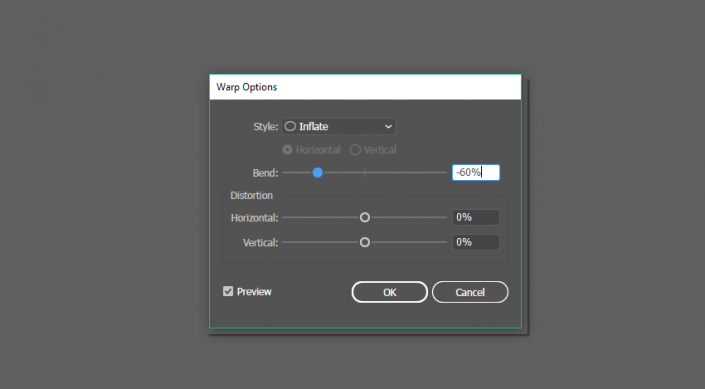Select the Vertical radio button
The height and width of the screenshot is (389, 705).
tap(355, 150)
